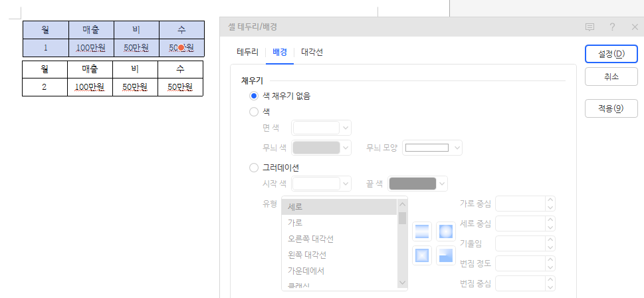The height and width of the screenshot is (298, 644).
Task: Switch to the 대각선 tab
Action: pyautogui.click(x=312, y=52)
